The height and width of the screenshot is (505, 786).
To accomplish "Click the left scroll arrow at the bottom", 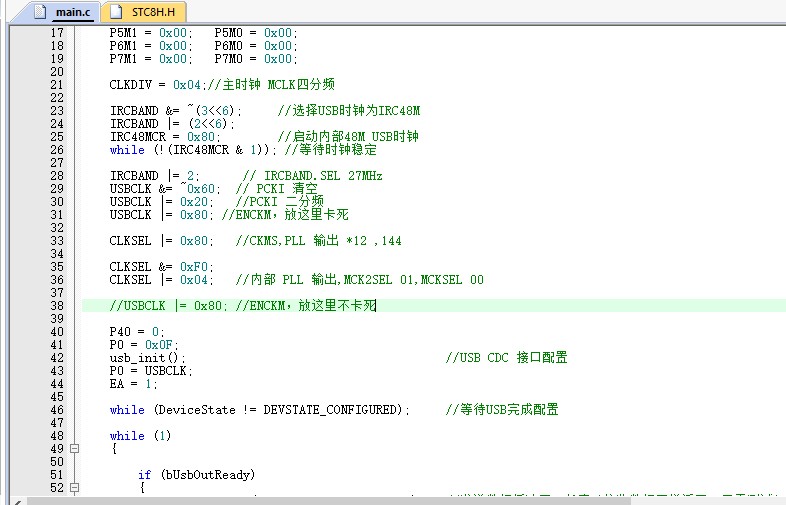I will [x=18, y=501].
